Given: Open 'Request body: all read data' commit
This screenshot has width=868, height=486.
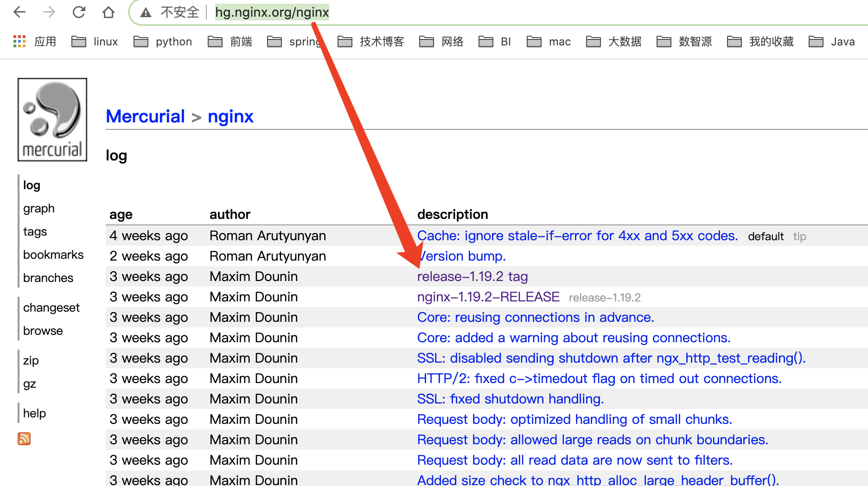Looking at the screenshot, I should click(575, 460).
